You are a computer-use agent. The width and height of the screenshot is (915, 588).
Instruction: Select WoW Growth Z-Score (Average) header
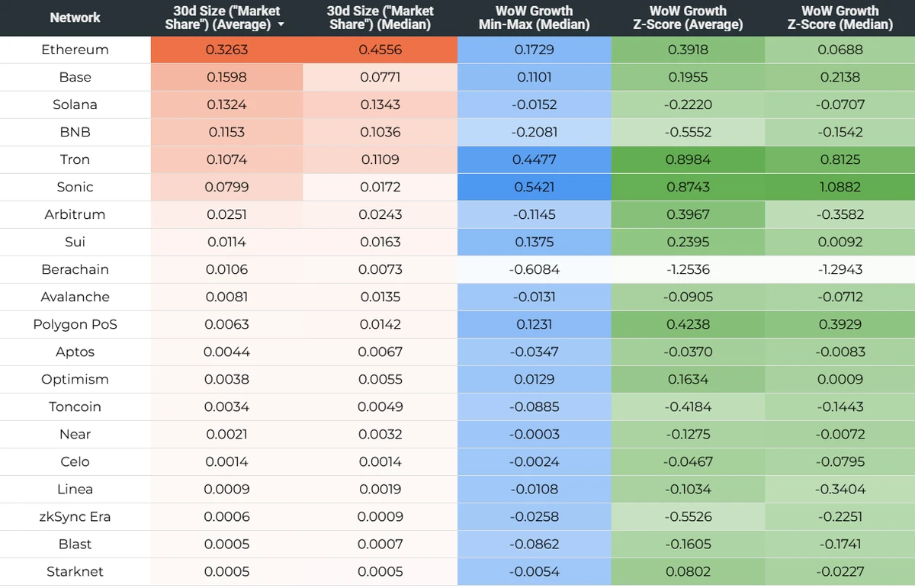pyautogui.click(x=687, y=18)
